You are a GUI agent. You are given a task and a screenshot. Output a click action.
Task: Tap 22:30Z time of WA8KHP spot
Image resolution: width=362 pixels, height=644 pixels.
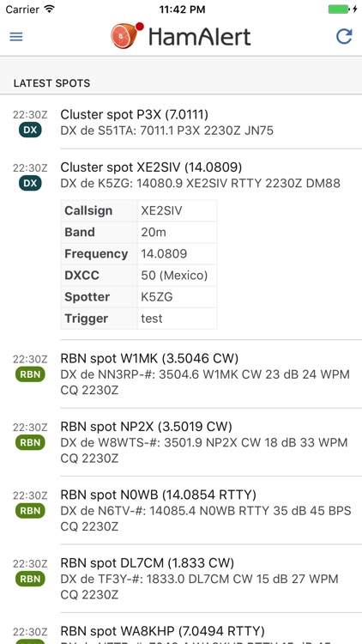[30, 632]
